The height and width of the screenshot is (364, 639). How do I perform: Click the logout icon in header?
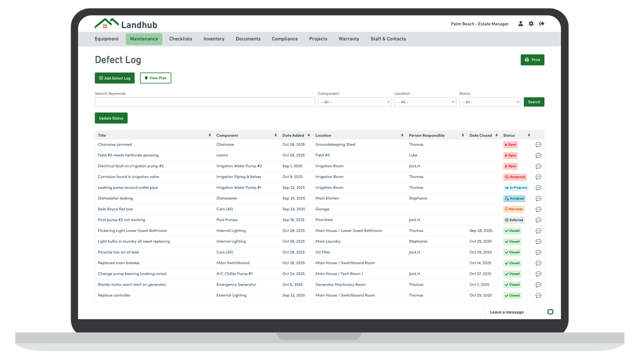pyautogui.click(x=542, y=24)
